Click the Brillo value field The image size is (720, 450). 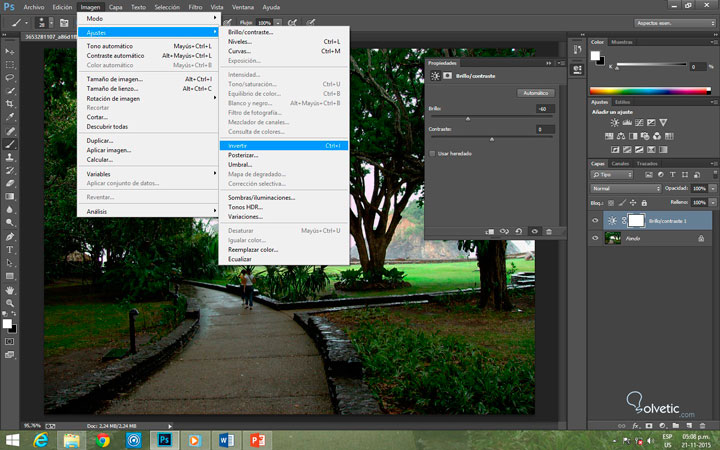[x=545, y=109]
